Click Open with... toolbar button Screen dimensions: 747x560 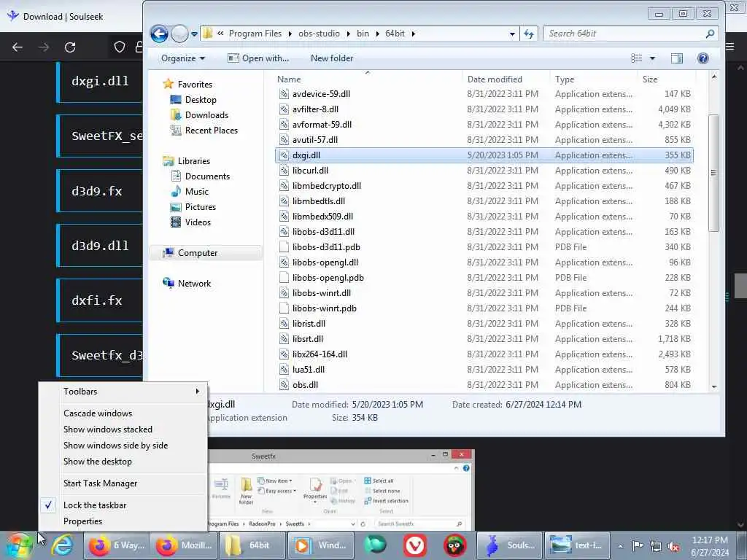(258, 58)
